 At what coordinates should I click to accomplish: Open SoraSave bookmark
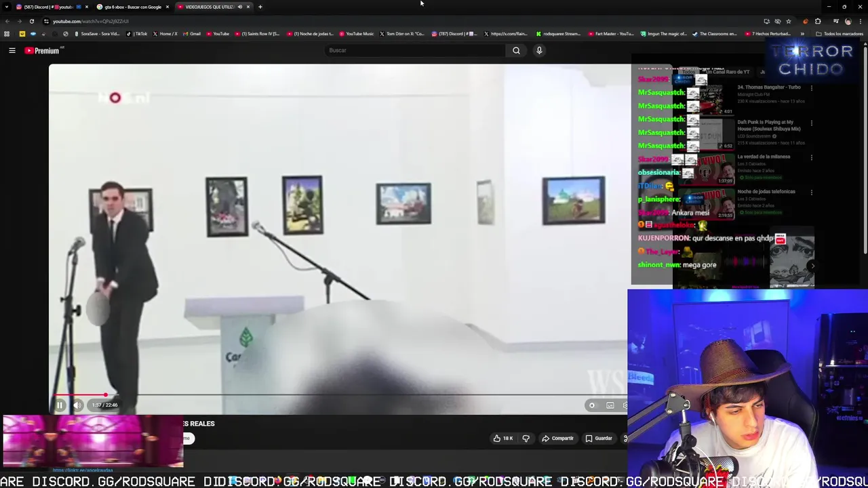(97, 34)
